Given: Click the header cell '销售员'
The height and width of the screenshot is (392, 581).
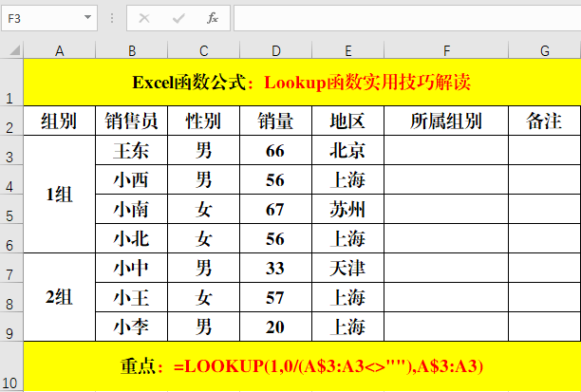Looking at the screenshot, I should coord(132,121).
